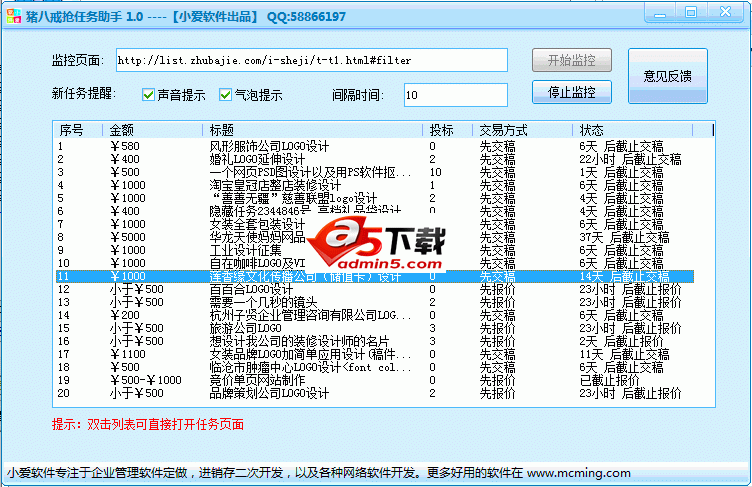Select row 一个网页PSD图设计以及用PS软件抠
Screen dimensions: 752x487
tap(374, 172)
